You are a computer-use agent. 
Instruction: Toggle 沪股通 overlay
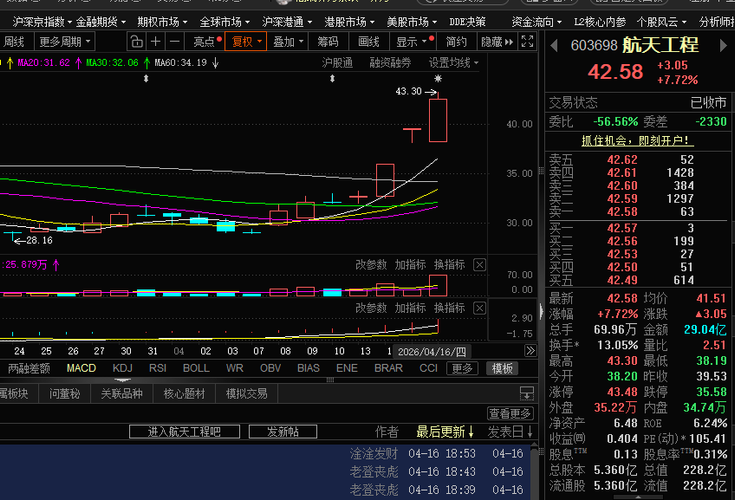coord(338,63)
